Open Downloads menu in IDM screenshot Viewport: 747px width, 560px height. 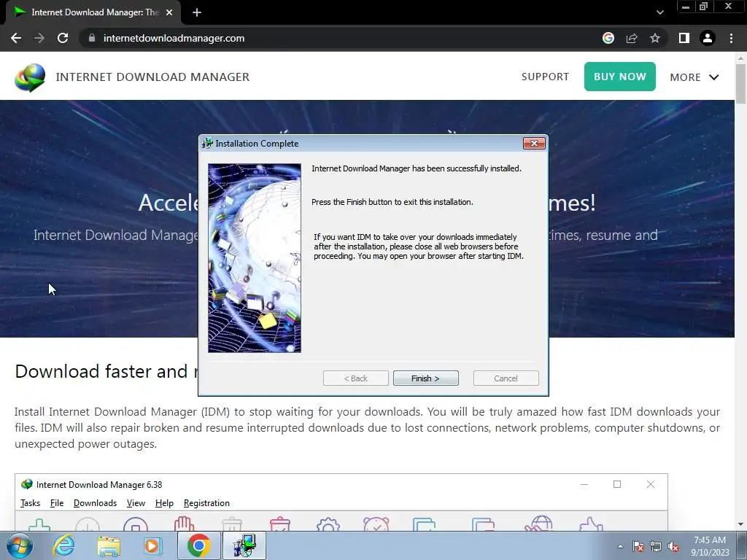pyautogui.click(x=96, y=503)
